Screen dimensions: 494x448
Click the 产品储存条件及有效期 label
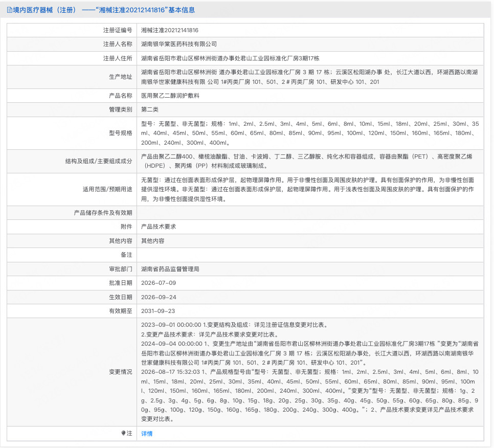click(103, 213)
